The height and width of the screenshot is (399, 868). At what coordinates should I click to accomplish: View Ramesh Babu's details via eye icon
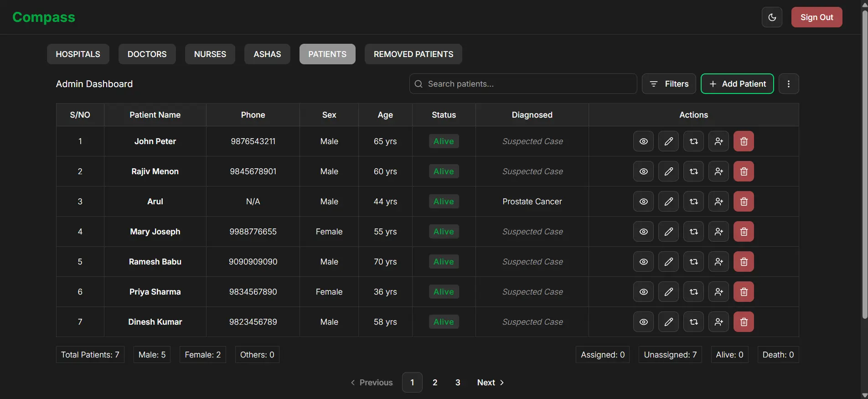(643, 262)
